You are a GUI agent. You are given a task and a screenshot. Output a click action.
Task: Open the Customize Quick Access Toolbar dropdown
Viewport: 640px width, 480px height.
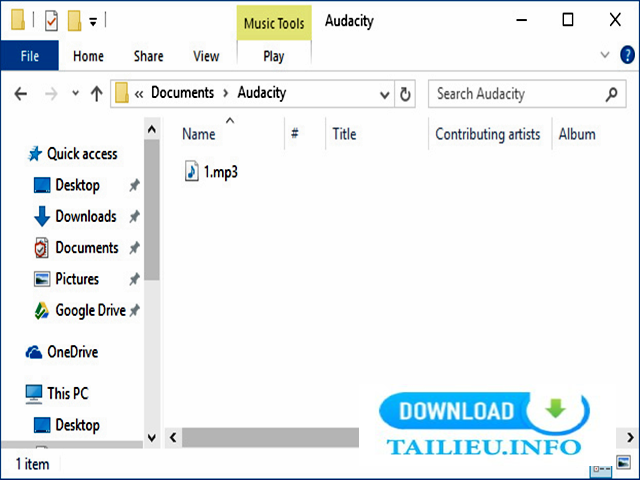coord(93,21)
